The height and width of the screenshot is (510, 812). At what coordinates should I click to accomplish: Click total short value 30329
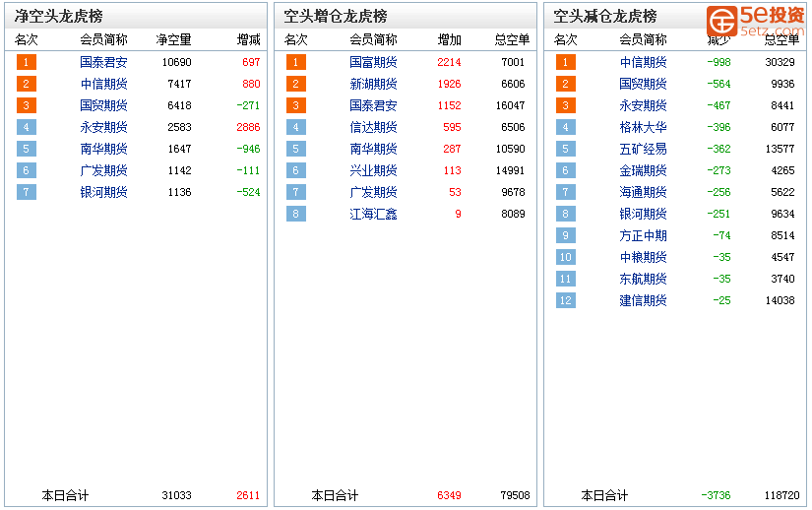[x=780, y=62]
